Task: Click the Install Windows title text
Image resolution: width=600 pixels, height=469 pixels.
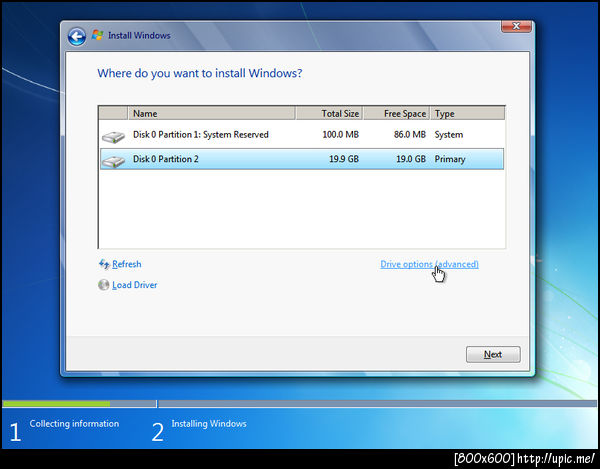Action: pyautogui.click(x=139, y=35)
